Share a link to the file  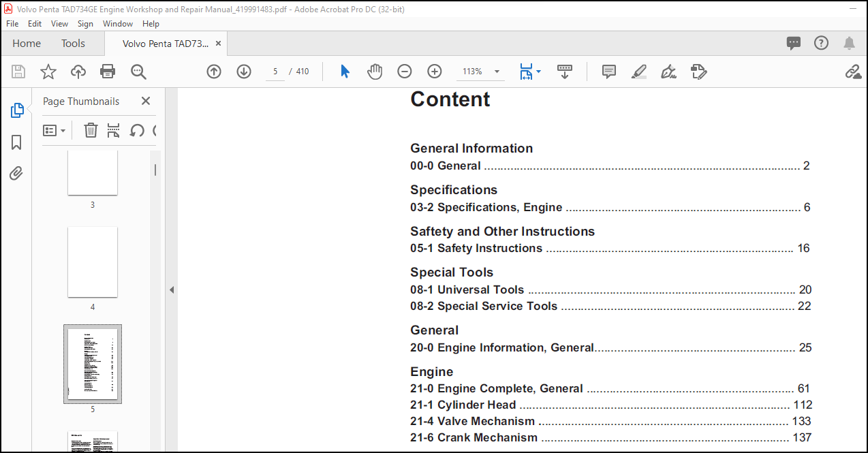click(x=853, y=72)
